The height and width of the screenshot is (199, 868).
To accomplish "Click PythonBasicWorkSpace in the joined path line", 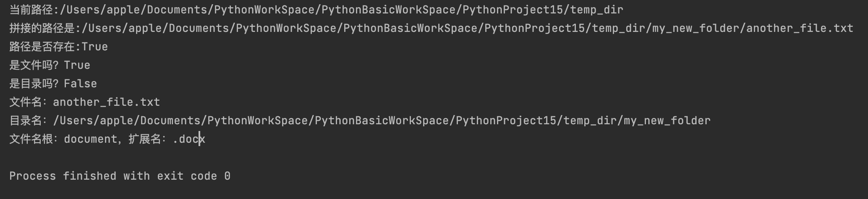I will pyautogui.click(x=410, y=28).
